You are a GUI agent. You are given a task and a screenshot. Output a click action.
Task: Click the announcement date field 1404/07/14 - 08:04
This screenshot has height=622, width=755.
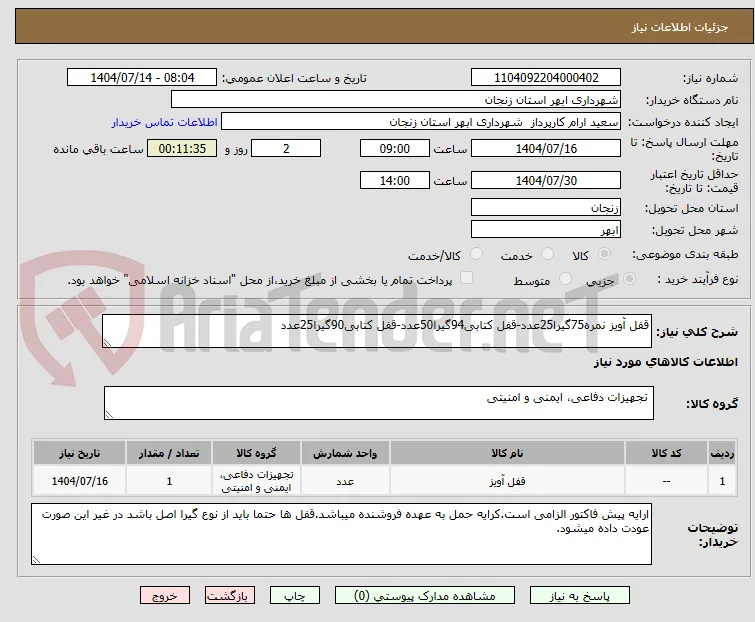(x=142, y=78)
